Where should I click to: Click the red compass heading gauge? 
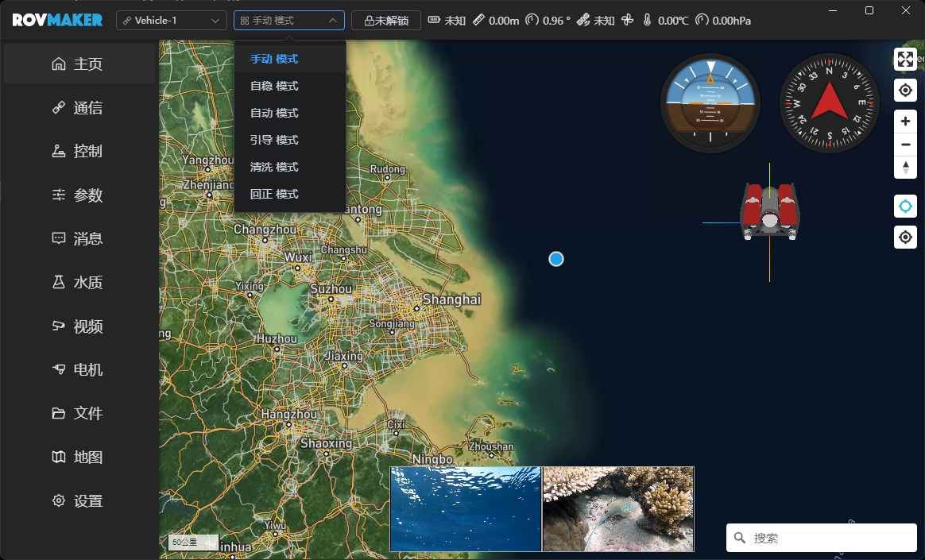point(829,103)
